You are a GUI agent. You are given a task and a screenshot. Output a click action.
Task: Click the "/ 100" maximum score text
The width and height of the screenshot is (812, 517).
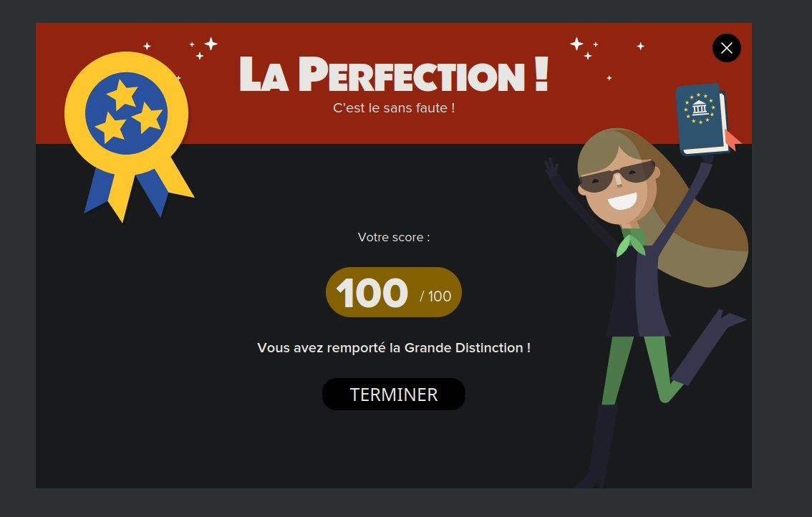[435, 296]
